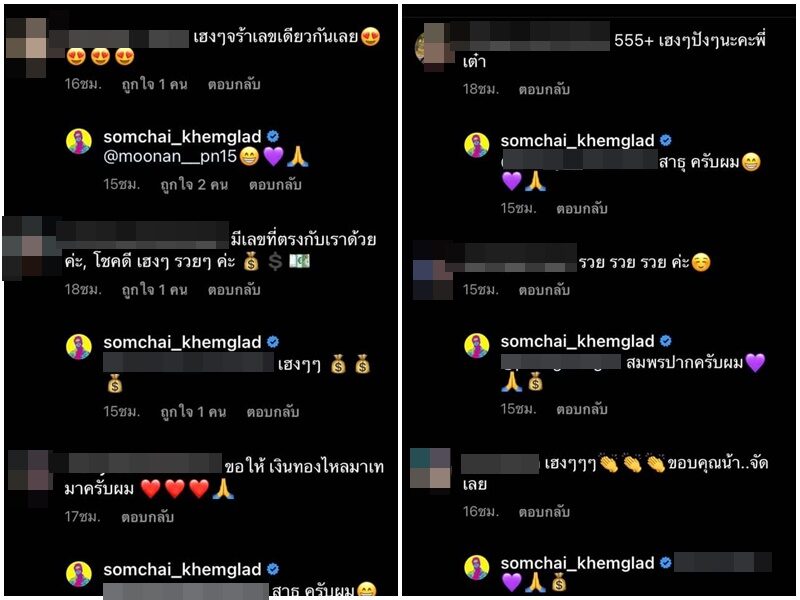Open somchai_khemglad avatar at the bottom right
This screenshot has width=800, height=600.
pos(477,567)
